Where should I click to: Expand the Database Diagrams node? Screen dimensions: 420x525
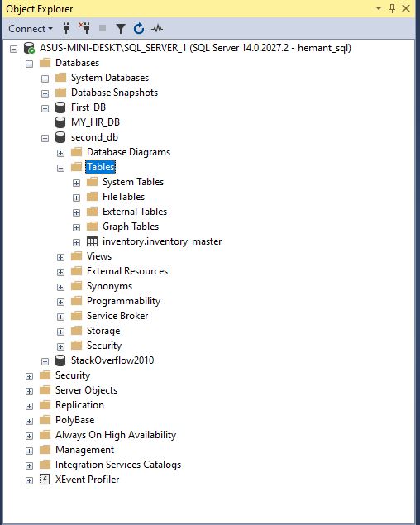[60, 153]
